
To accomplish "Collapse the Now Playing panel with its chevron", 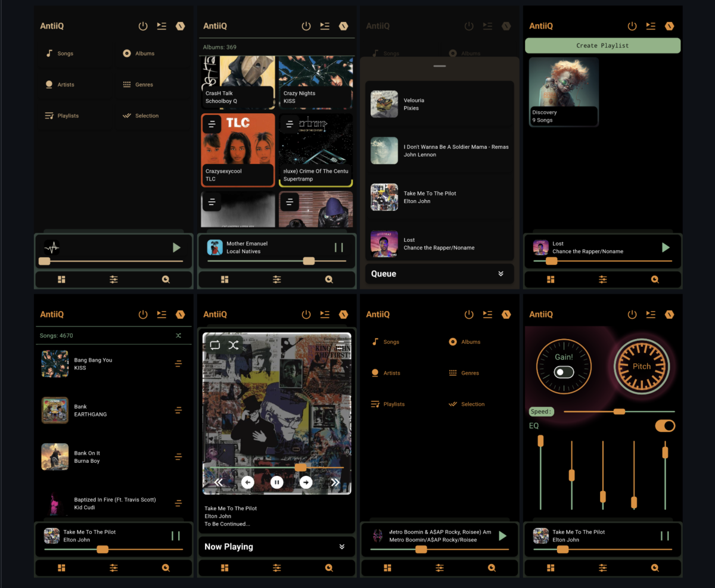I will pos(341,546).
